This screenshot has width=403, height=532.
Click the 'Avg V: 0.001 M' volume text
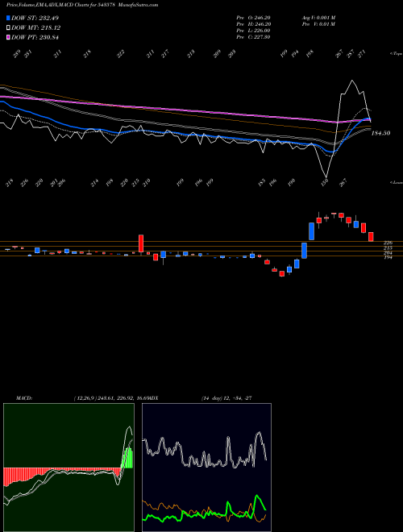click(318, 18)
